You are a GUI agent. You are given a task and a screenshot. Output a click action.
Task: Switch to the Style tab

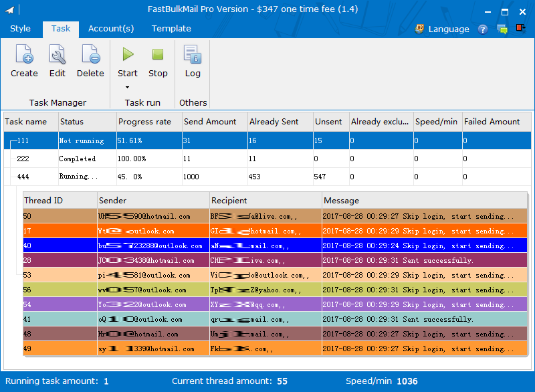point(21,29)
